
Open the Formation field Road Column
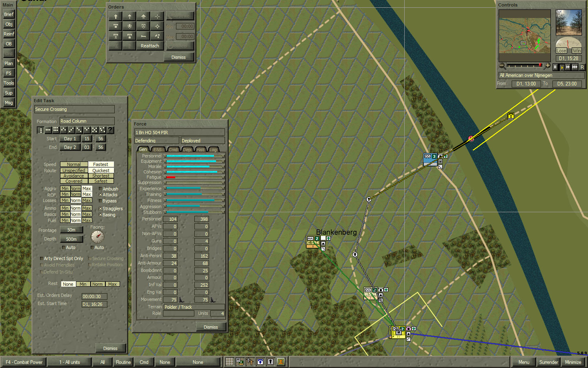coord(87,121)
